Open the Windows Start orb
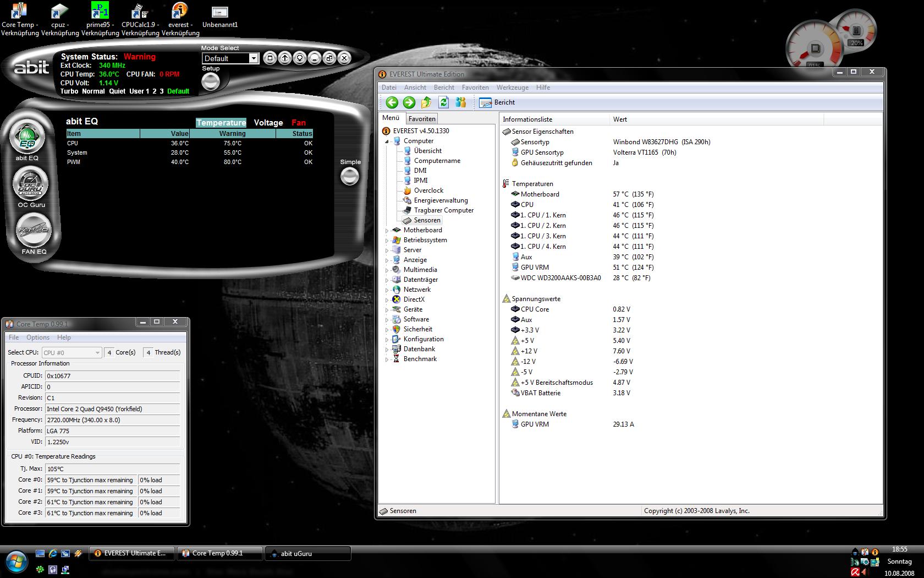 pos(18,561)
